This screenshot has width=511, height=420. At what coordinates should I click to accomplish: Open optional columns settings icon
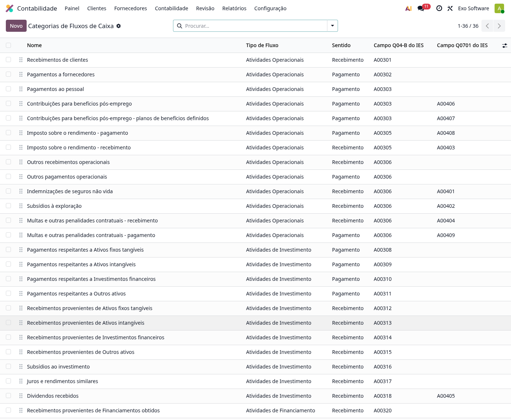504,46
